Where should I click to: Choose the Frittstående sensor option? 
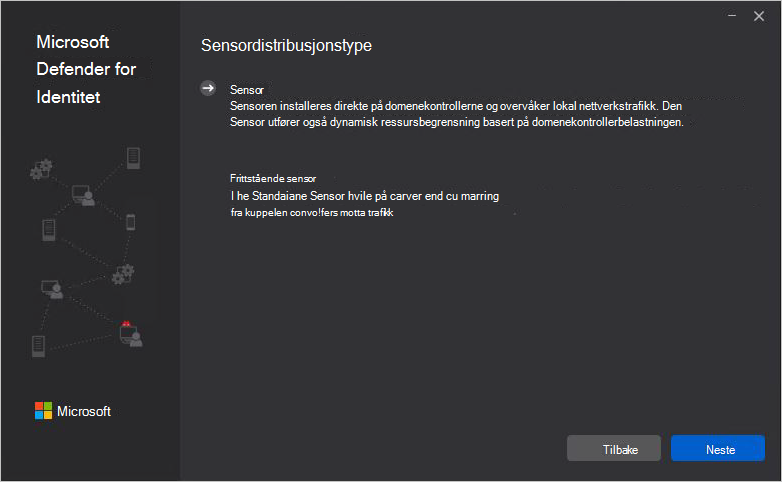(273, 178)
